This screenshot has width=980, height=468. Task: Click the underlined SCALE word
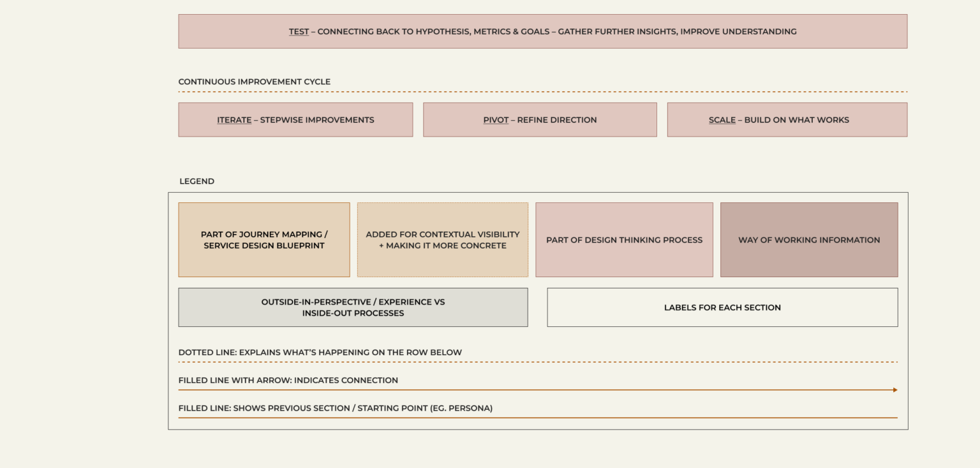pyautogui.click(x=722, y=120)
